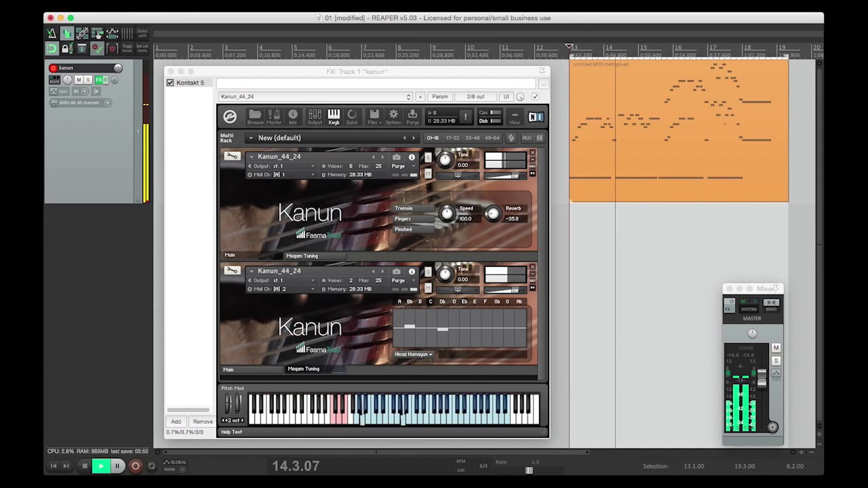868x488 pixels.
Task: Open Kontakt Browse panel
Action: [255, 117]
